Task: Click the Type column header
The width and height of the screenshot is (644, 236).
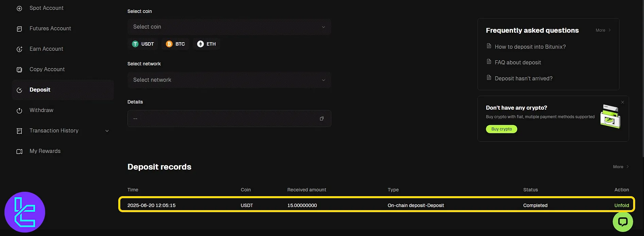Action: click(393, 190)
